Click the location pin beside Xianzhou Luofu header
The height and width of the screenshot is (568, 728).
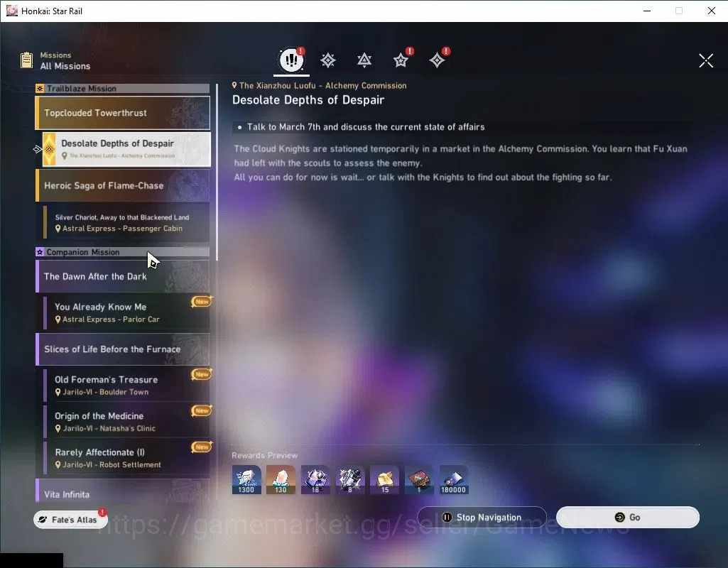234,85
